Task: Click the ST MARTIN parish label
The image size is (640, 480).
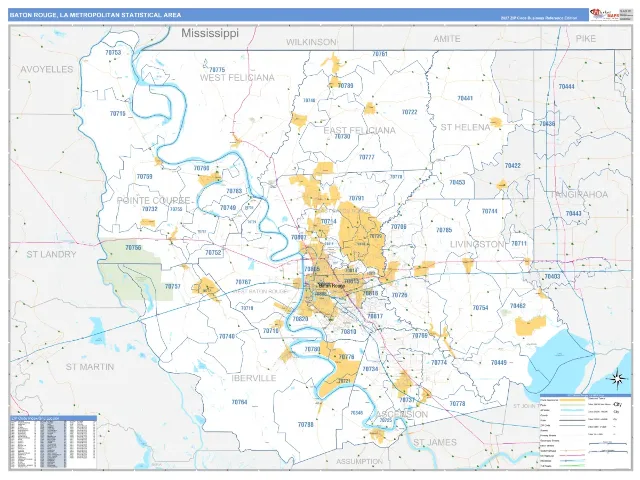Action: 90,367
